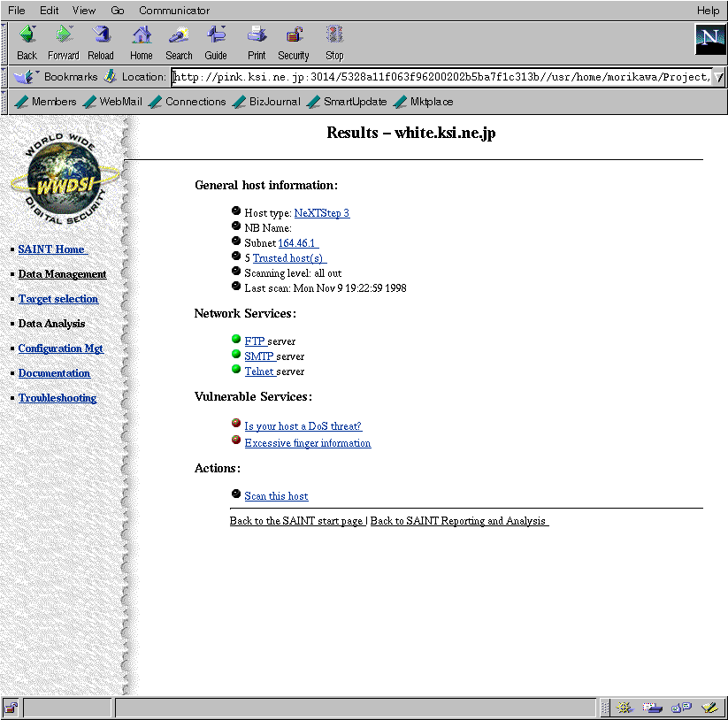Open the SMTP server link
728x720 pixels.
[259, 356]
